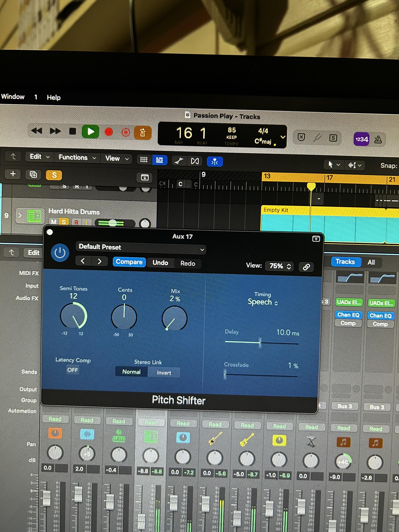399x532 pixels.
Task: Toggle Latency Comp OFF button
Action: (73, 370)
